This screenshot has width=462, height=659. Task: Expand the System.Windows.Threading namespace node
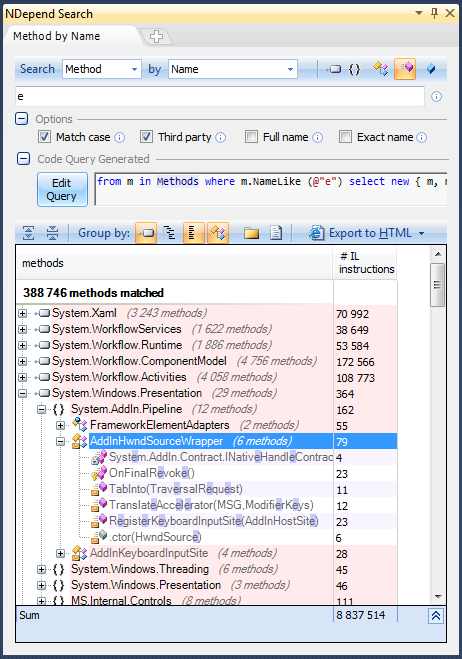pos(41,569)
